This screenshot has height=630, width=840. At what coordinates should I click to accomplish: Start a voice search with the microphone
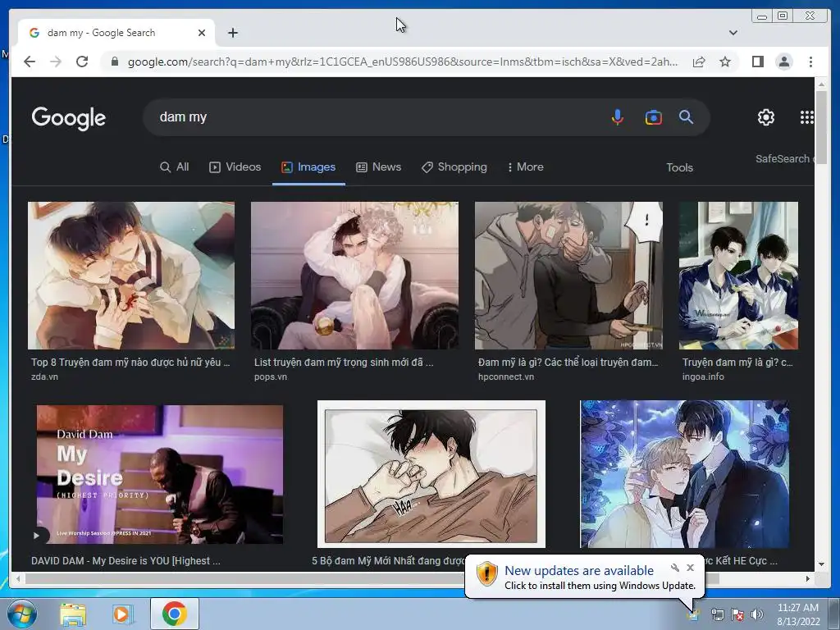[618, 116]
